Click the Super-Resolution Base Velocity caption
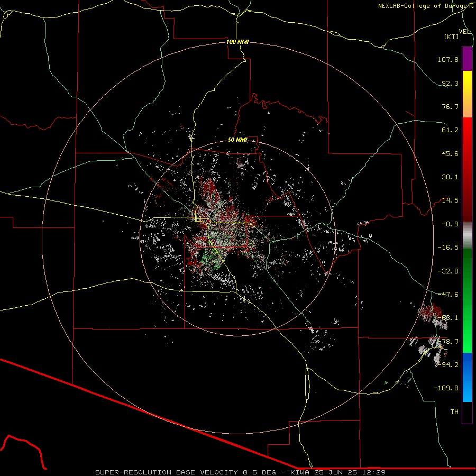Screen dimensions: 476x476 click(241, 472)
